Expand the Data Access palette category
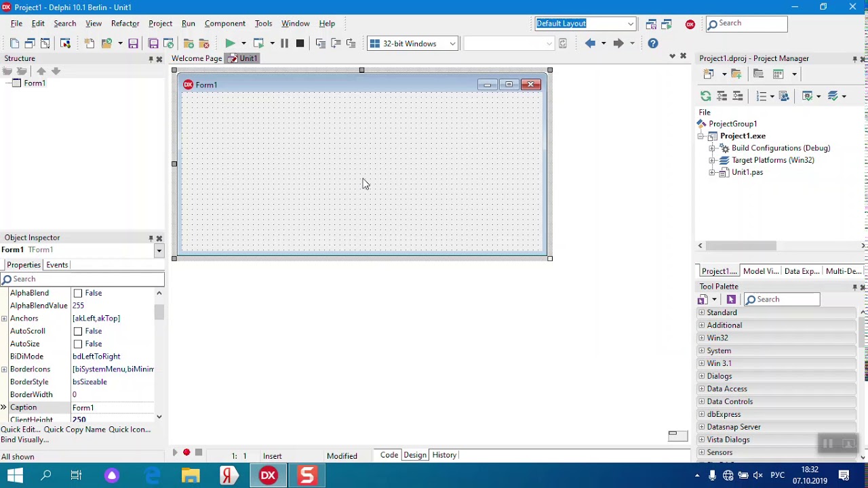 (701, 389)
